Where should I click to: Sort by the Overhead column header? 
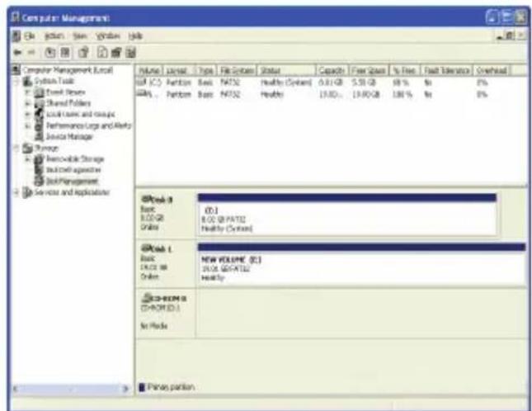pos(492,71)
